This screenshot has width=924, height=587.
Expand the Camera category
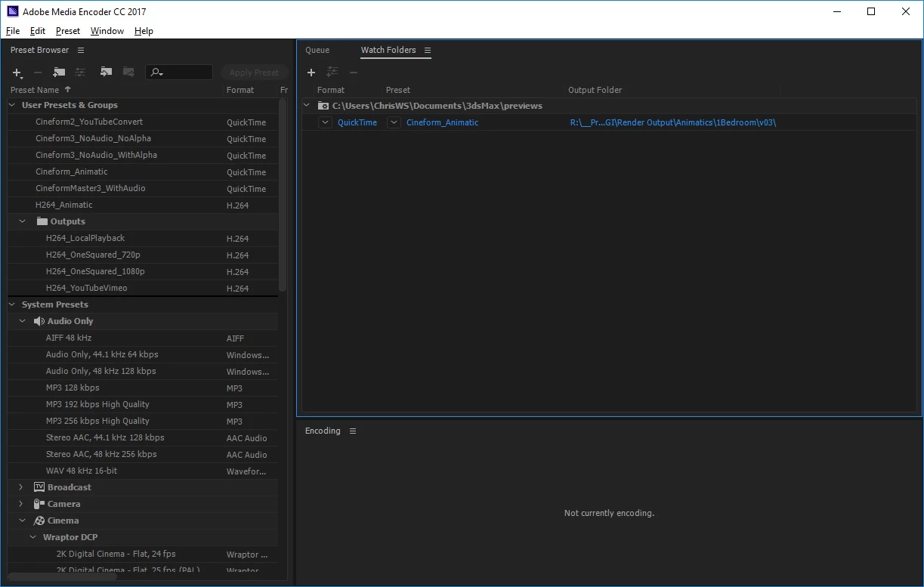(21, 504)
